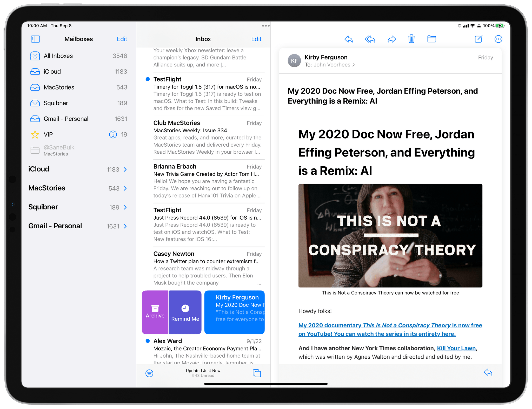The width and height of the screenshot is (532, 409).
Task: Open the documentary YouTube link
Action: pyautogui.click(x=390, y=330)
